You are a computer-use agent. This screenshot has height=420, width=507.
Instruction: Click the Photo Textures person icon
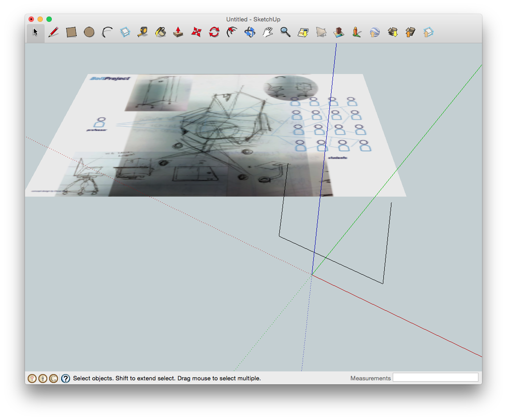[357, 32]
